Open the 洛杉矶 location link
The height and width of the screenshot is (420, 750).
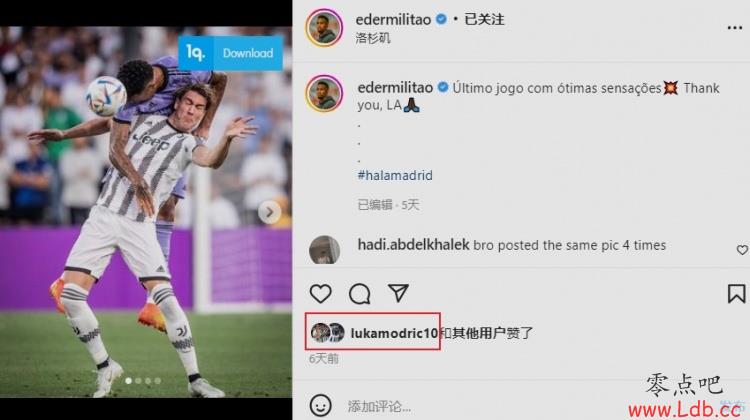(373, 38)
